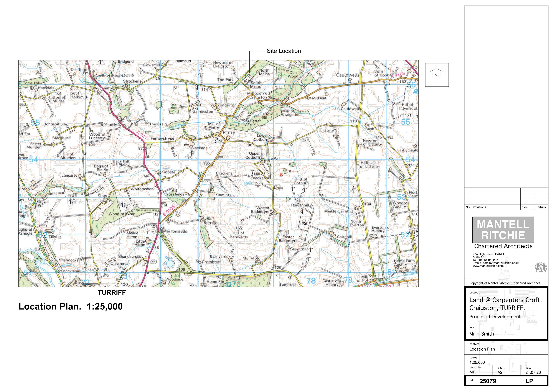Click the 'Revisions' column header
The width and height of the screenshot is (554, 392).
[x=479, y=207]
